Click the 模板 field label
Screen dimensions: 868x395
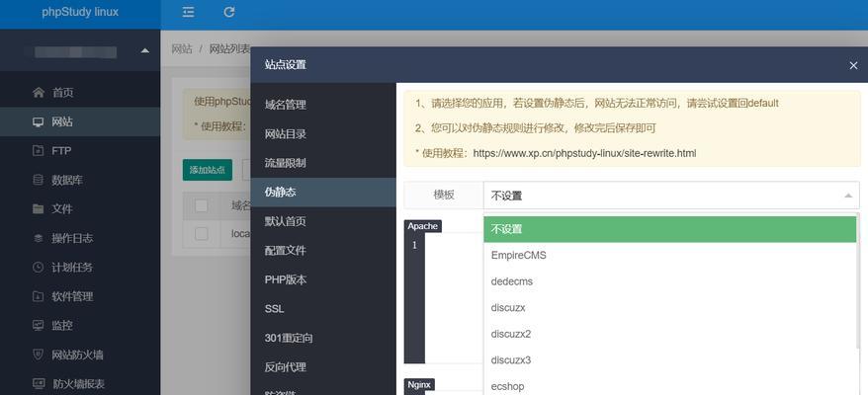(444, 195)
